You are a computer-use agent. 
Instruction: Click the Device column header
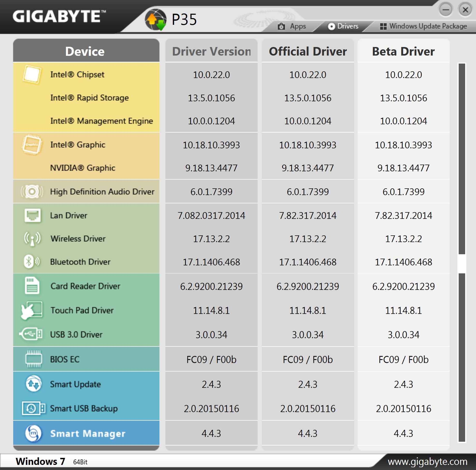pyautogui.click(x=86, y=51)
